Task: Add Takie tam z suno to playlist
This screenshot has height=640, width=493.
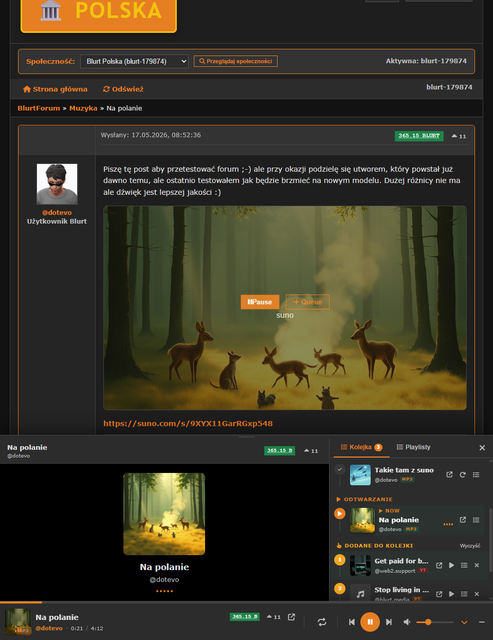Action: [476, 475]
